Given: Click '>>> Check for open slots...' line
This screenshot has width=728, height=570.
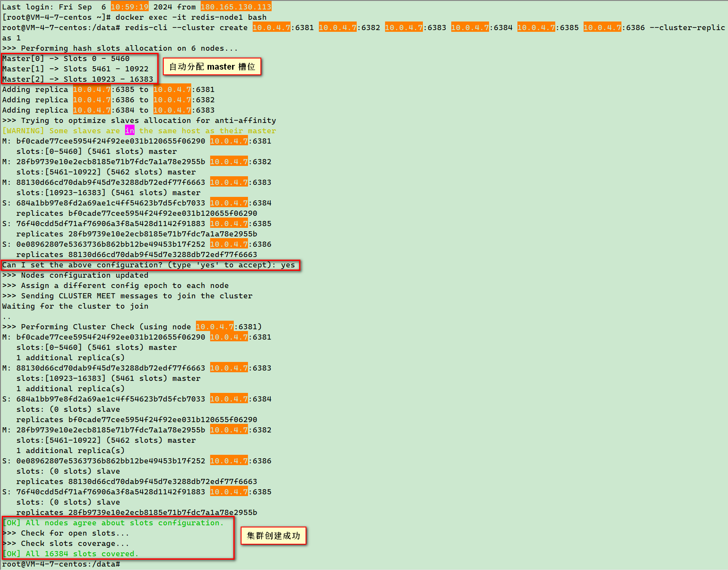Looking at the screenshot, I should point(66,533).
